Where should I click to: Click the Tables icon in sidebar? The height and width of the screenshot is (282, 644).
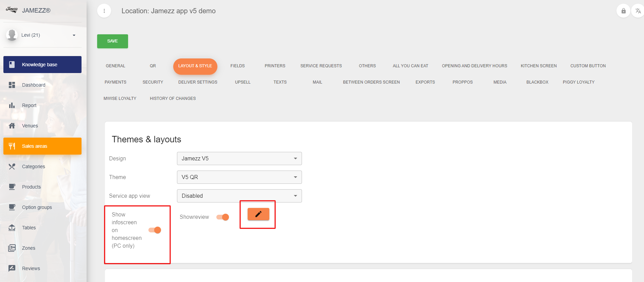[x=12, y=228]
